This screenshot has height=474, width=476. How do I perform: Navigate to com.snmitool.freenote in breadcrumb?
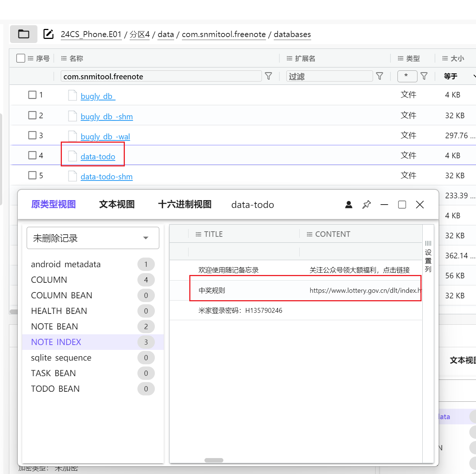[223, 34]
